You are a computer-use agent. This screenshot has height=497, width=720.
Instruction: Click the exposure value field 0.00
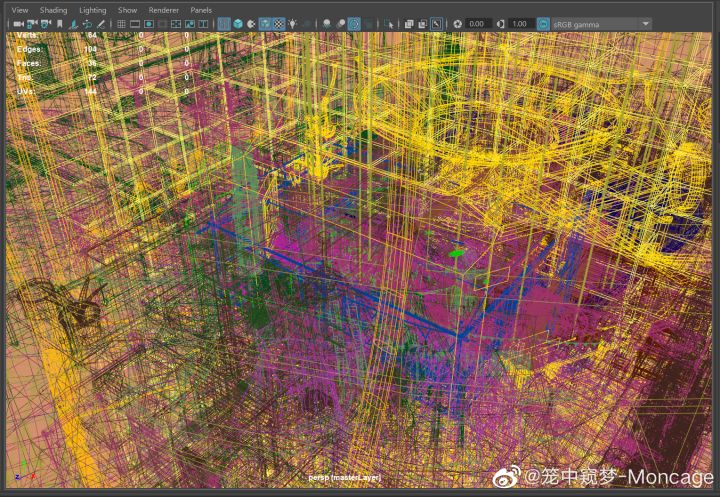coord(477,24)
